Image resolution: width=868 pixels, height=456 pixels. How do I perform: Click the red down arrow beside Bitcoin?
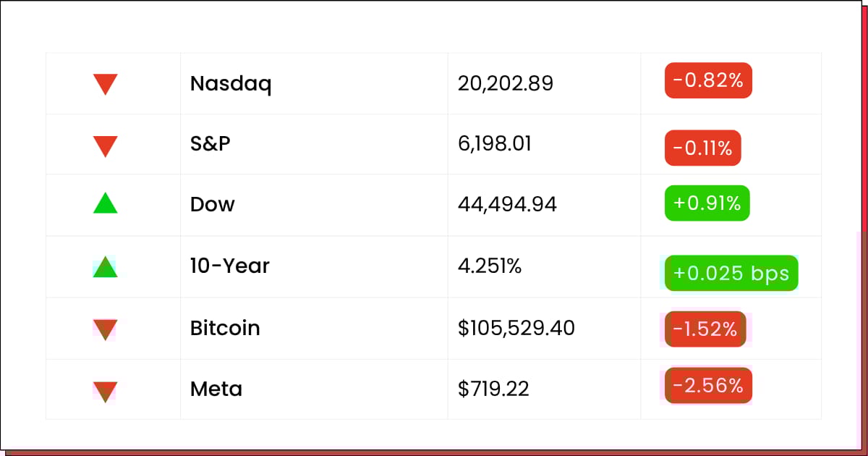tap(105, 330)
